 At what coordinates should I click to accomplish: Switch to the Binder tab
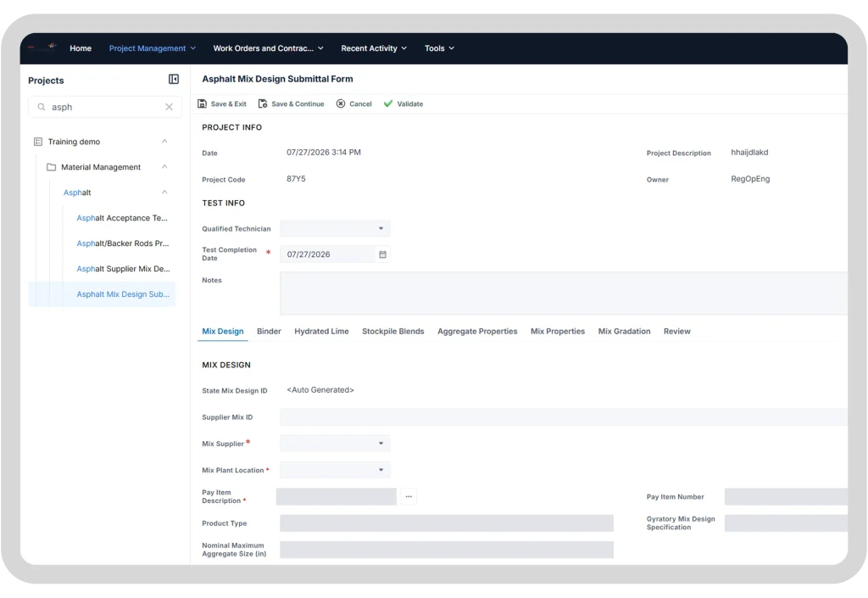point(269,331)
